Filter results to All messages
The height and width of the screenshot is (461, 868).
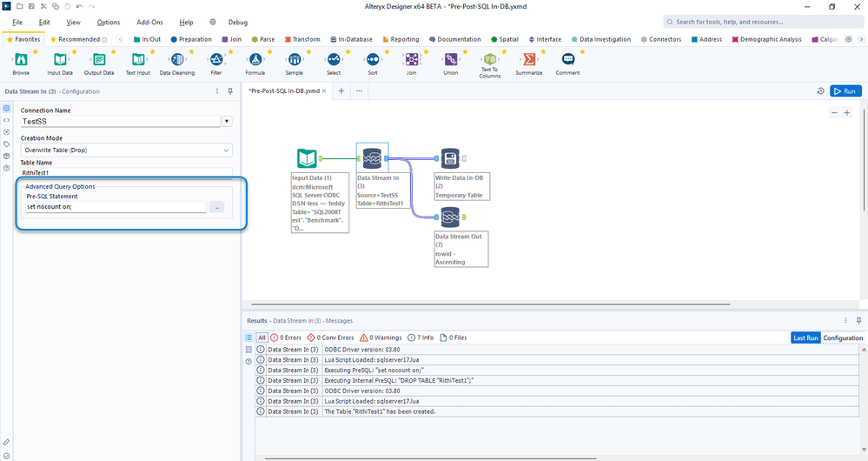262,337
